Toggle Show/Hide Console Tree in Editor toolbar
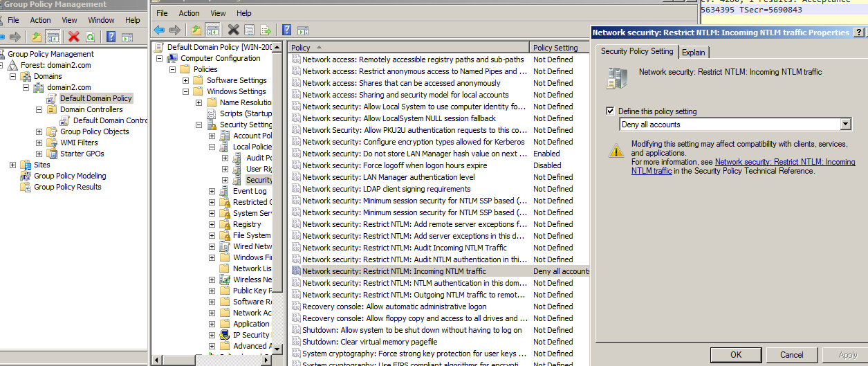Screen dimensions: 868x366 [x=213, y=30]
